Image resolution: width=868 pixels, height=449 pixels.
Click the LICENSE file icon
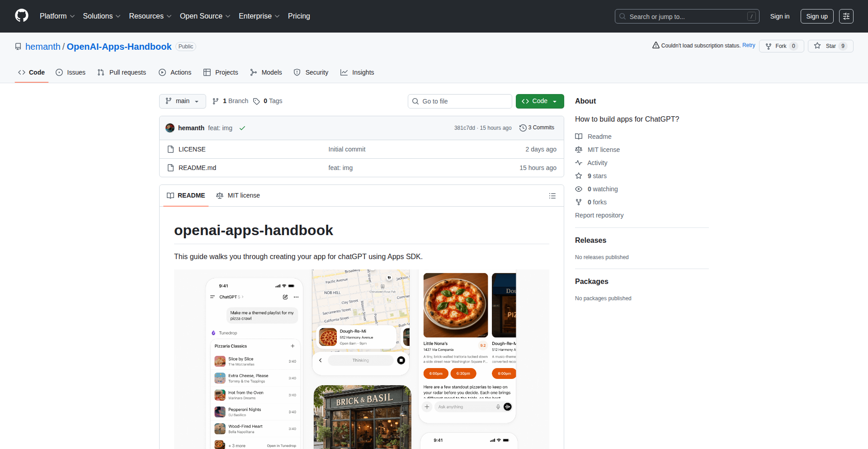click(170, 149)
